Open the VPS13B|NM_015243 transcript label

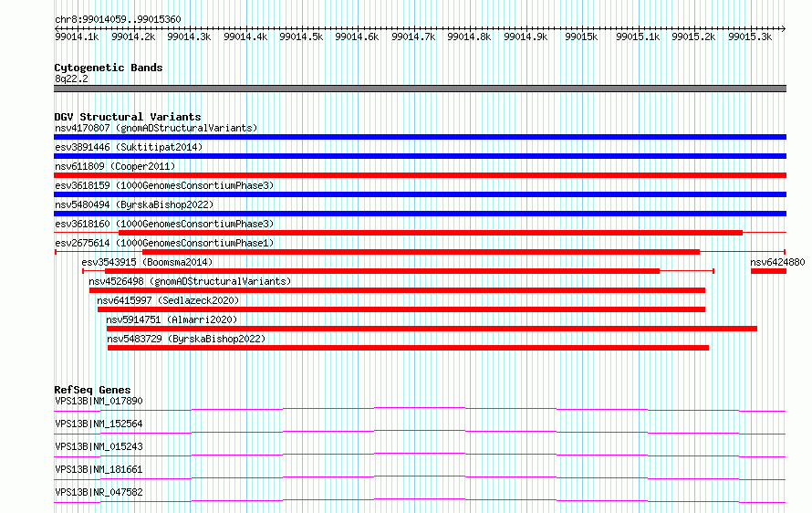pos(99,446)
